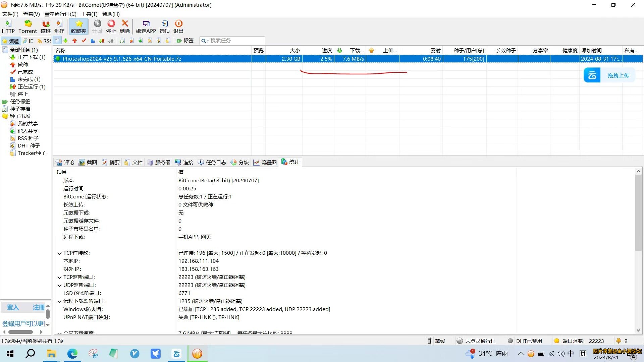Viewport: 644px width, 362px height.
Task: Open the 工具(T) menu
Action: [x=89, y=14]
